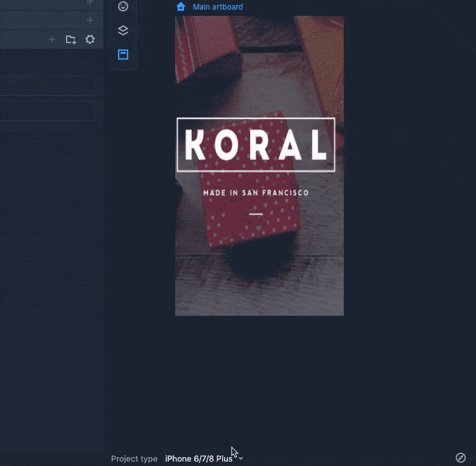Click the Project type label
Viewport: 476px width, 466px height.
[134, 459]
